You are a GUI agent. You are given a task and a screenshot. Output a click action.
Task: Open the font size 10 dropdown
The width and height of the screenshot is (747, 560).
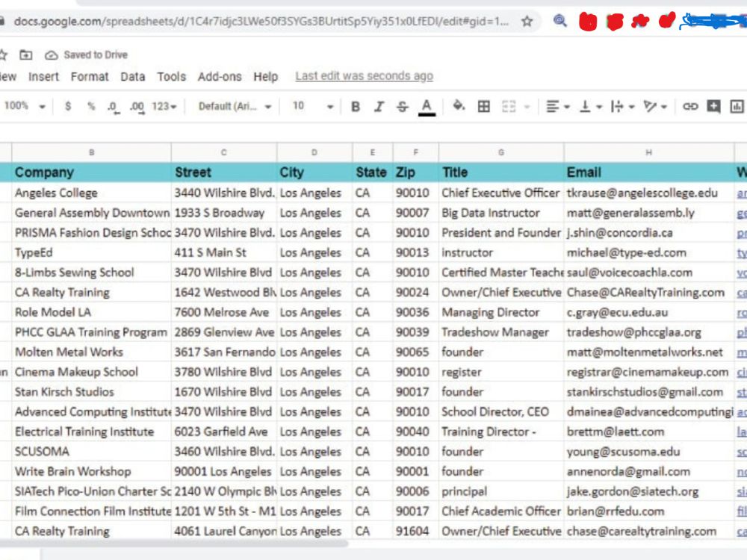click(312, 106)
